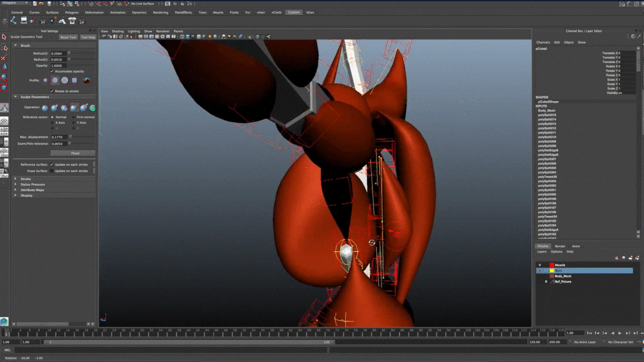The height and width of the screenshot is (362, 644).
Task: Switch to the Render layer tab
Action: 560,246
